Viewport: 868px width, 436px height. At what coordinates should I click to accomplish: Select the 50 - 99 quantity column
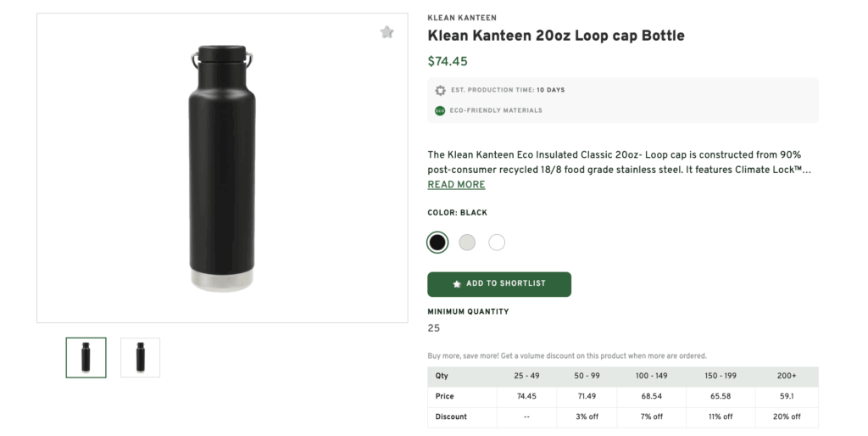pyautogui.click(x=587, y=376)
